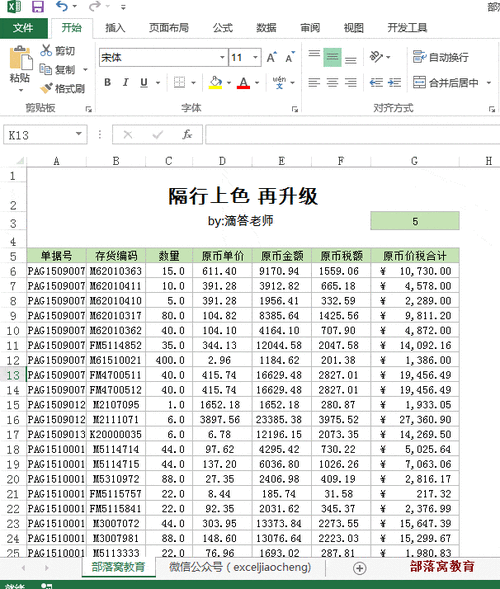This screenshot has height=589, width=500.
Task: Click Wrap Text (自动换行) button
Action: pyautogui.click(x=440, y=57)
